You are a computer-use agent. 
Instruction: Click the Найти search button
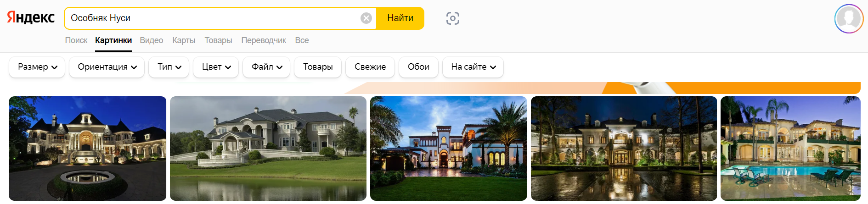click(x=400, y=18)
